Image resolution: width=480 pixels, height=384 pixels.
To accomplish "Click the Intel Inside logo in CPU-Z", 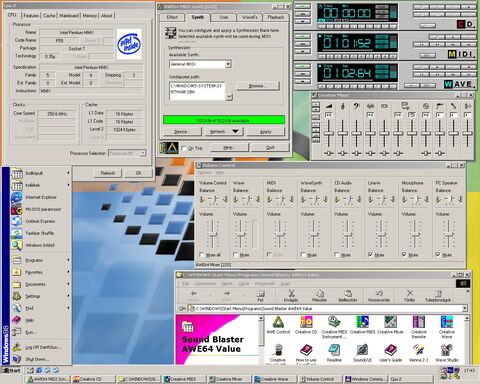I will click(x=129, y=44).
